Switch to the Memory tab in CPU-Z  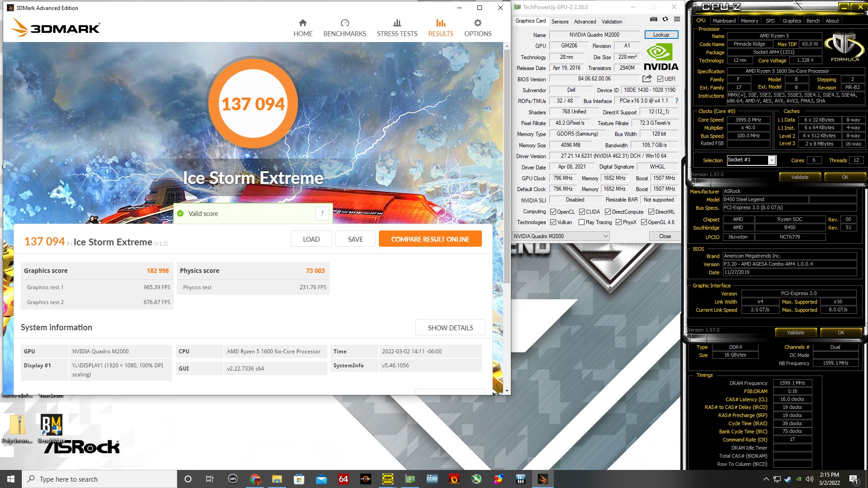pyautogui.click(x=749, y=21)
